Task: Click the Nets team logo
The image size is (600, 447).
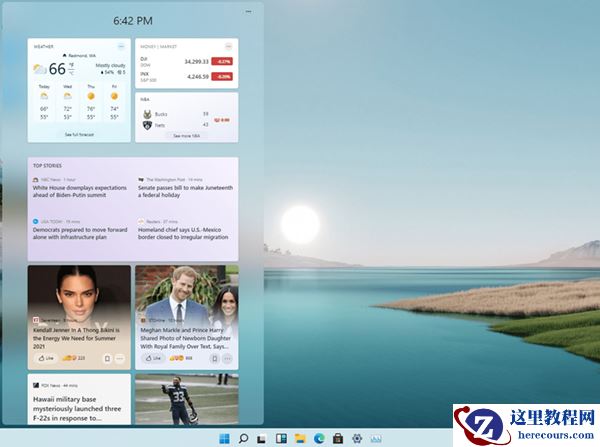Action: coord(147,125)
